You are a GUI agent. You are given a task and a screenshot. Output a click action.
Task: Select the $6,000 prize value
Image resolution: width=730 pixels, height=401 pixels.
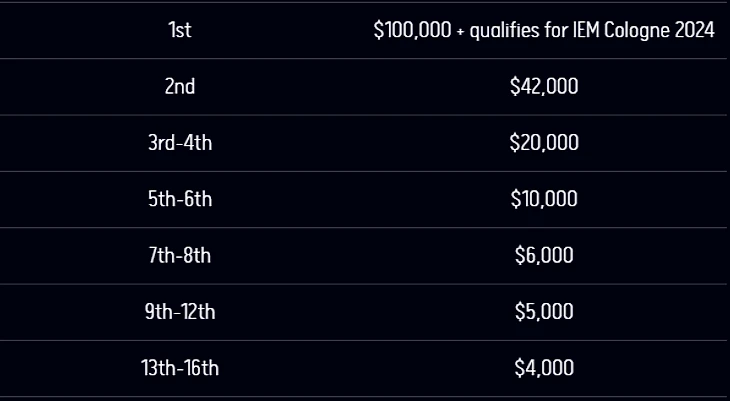(544, 256)
